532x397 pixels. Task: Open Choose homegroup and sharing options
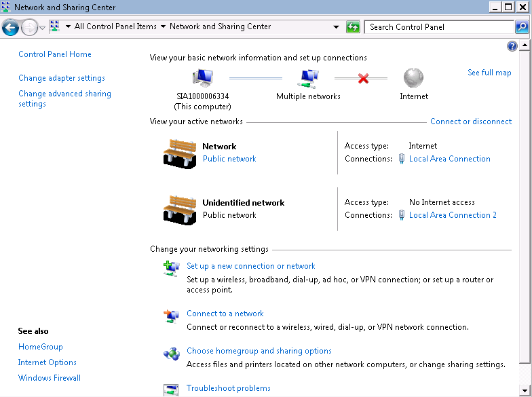[x=259, y=351]
